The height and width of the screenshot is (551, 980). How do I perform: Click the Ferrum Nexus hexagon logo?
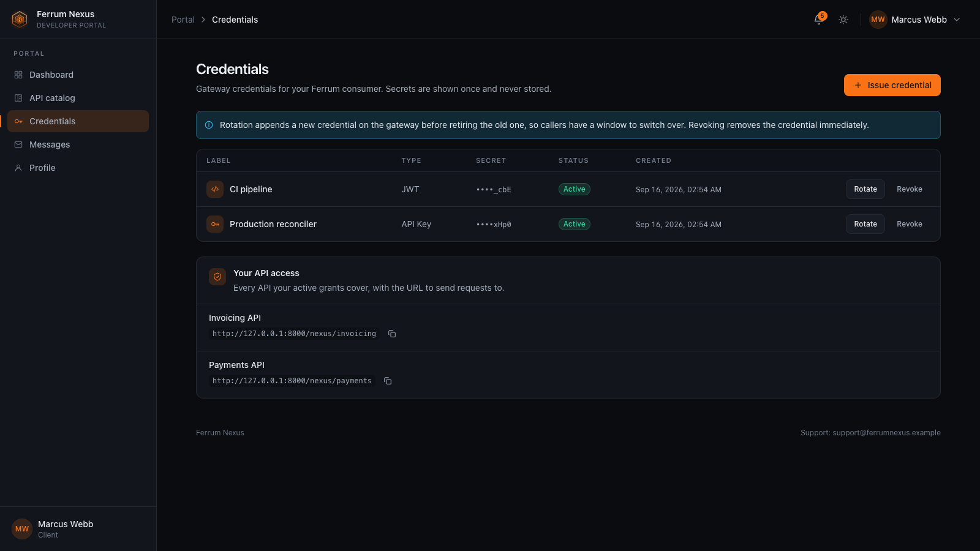(20, 20)
